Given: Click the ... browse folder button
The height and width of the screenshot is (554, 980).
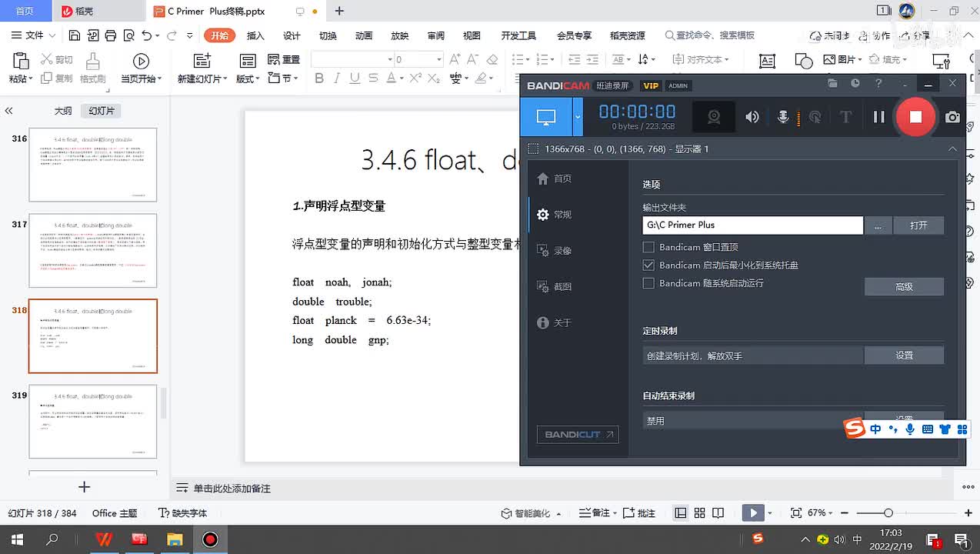Looking at the screenshot, I should tap(878, 225).
